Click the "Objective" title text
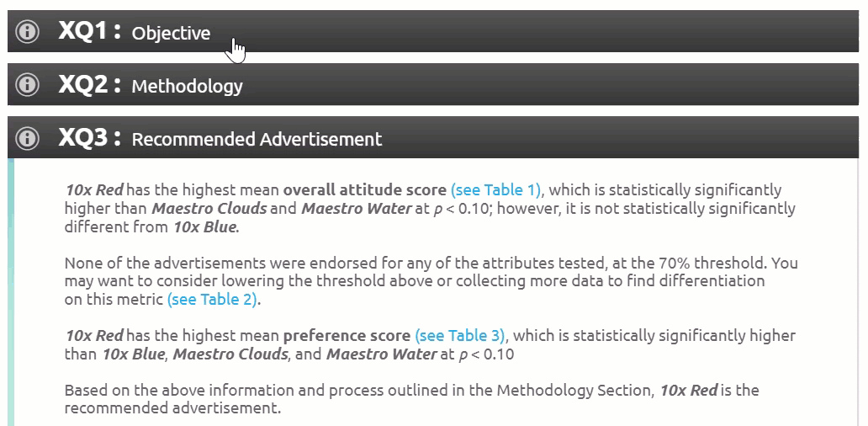This screenshot has height=426, width=868. [171, 33]
